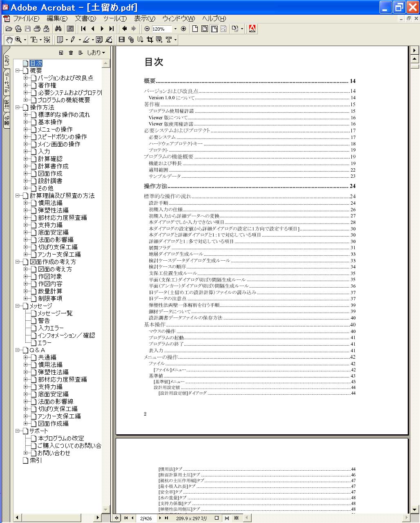Switch to the サムネール side tab
Image resolution: width=420 pixels, height=523 pixels.
coord(7,83)
